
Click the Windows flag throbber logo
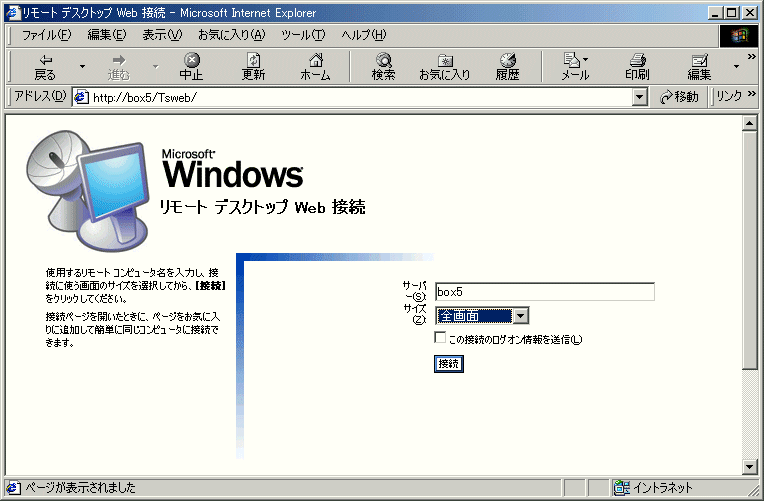click(739, 35)
